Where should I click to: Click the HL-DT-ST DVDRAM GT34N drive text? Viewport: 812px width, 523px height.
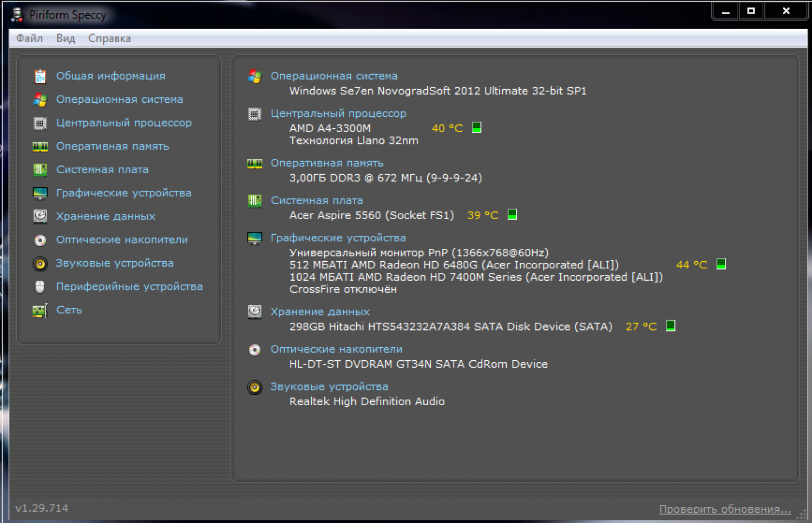(418, 365)
